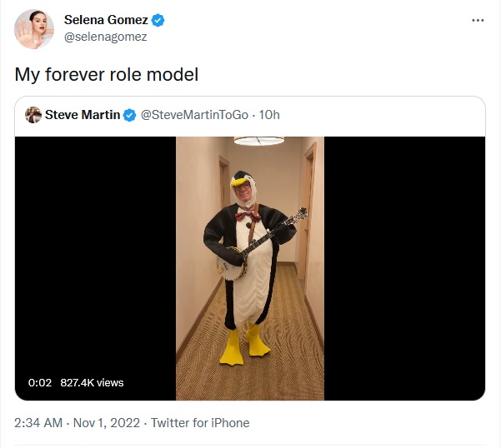Click the black area left of the video
The image size is (501, 448).
pyautogui.click(x=93, y=250)
